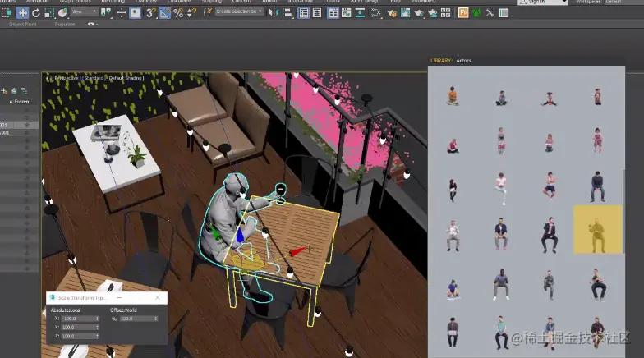Viewport: 644px width, 358px height.
Task: Click X scale spinner arrows
Action: point(97,319)
